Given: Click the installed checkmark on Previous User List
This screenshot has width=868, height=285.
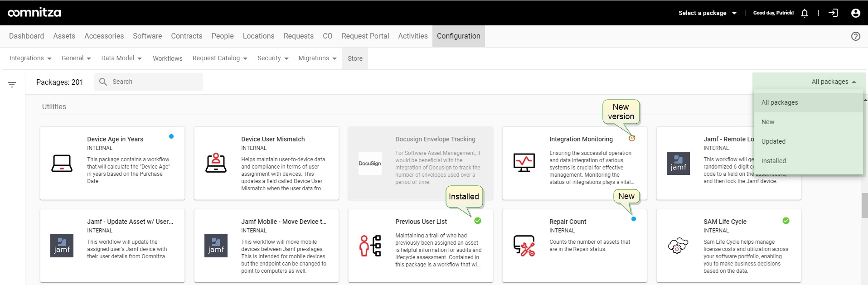Looking at the screenshot, I should point(478,221).
